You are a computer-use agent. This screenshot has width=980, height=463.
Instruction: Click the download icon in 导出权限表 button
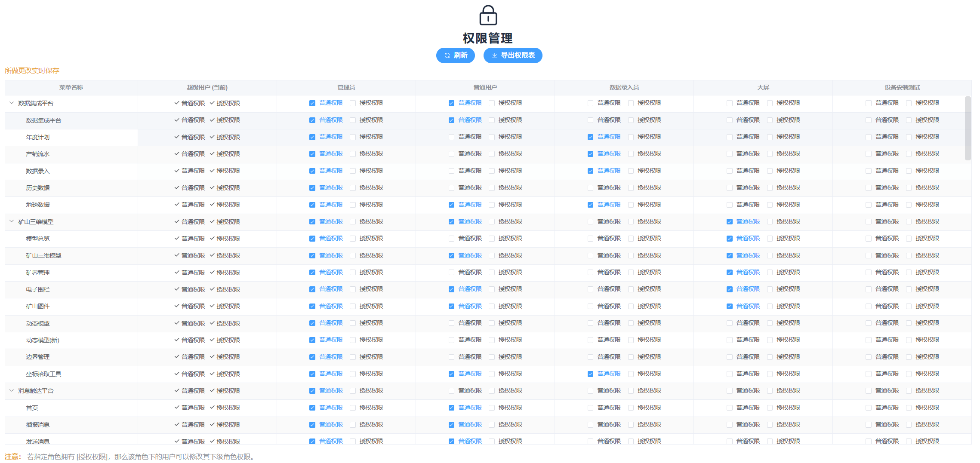[494, 55]
